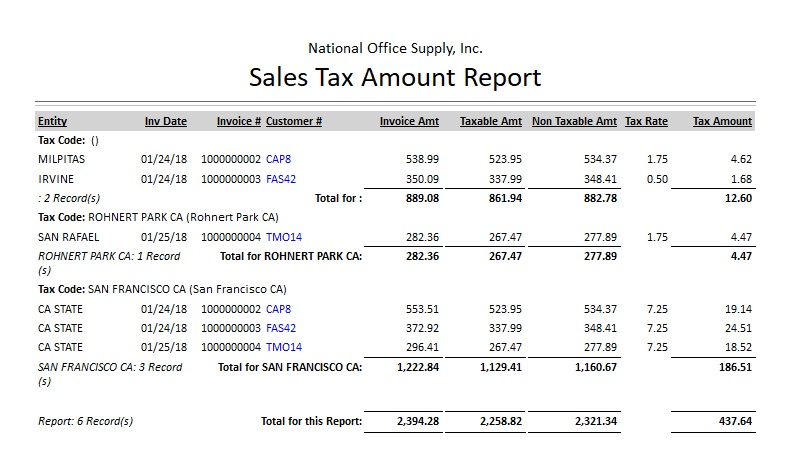799x451 pixels.
Task: Click the Customer # column header
Action: tap(294, 122)
